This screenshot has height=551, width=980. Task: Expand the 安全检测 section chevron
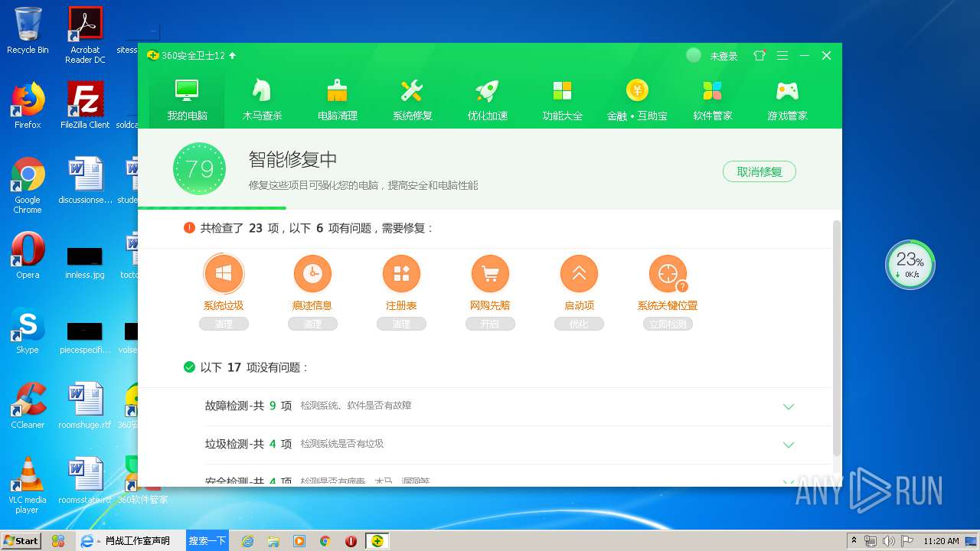pos(789,481)
